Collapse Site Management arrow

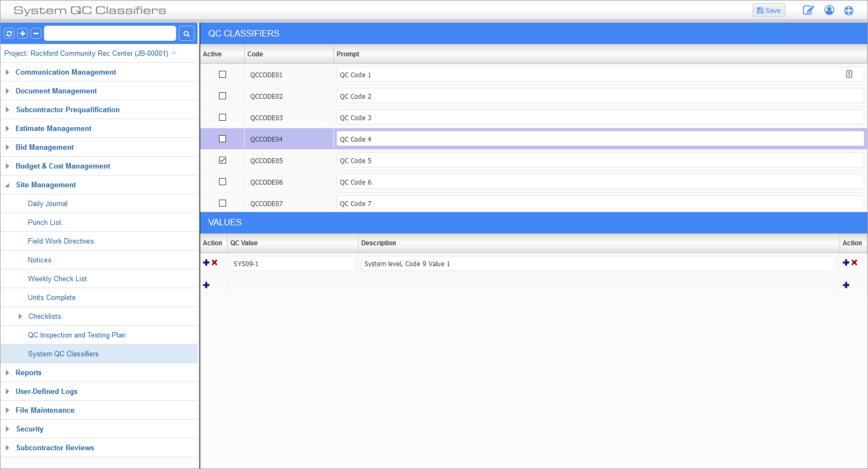(x=8, y=185)
